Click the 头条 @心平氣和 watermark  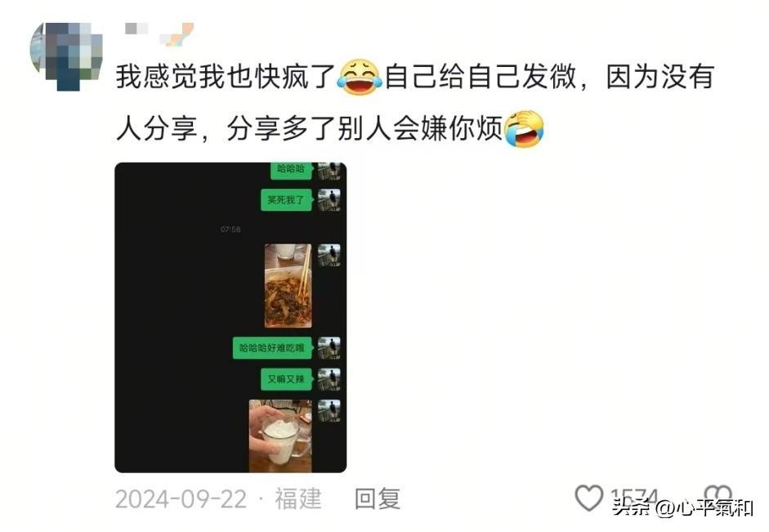tap(682, 508)
